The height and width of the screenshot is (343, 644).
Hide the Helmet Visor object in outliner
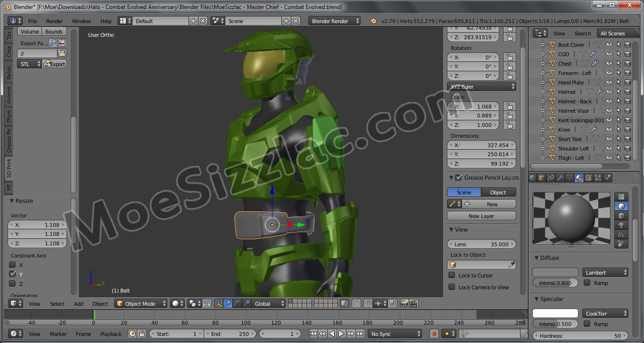pyautogui.click(x=609, y=111)
